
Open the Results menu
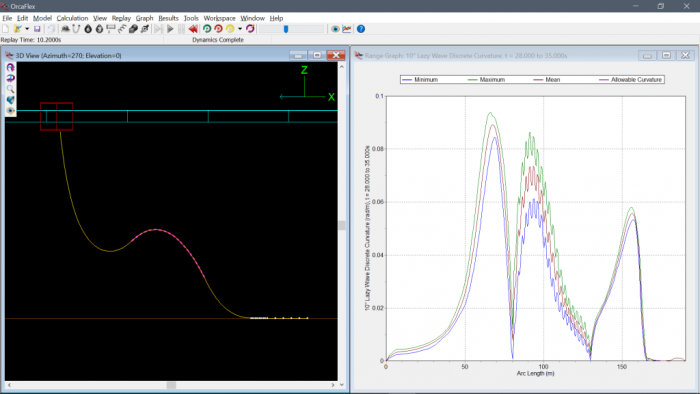[168, 18]
